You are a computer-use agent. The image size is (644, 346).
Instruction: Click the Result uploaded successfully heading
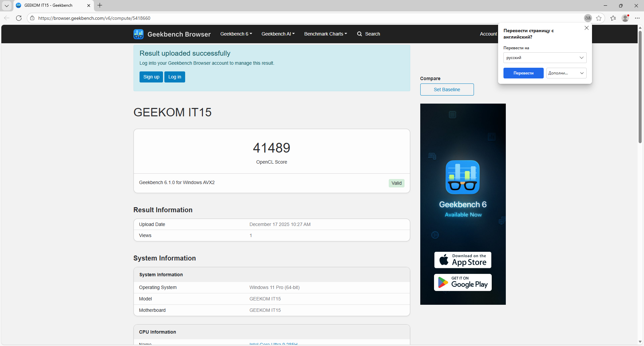185,53
